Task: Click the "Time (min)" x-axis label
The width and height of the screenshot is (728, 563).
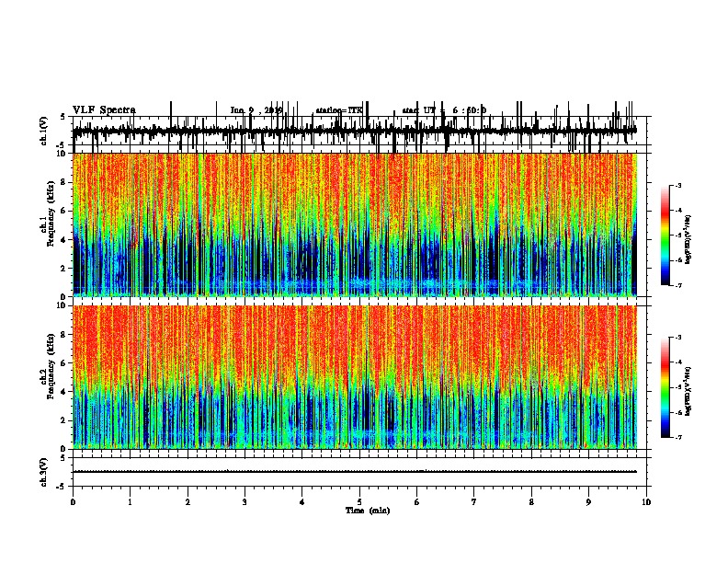Action: coord(368,511)
